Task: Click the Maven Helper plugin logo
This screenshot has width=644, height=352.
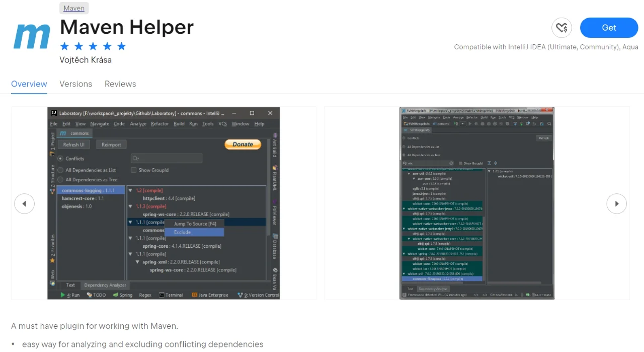Action: coord(32,36)
